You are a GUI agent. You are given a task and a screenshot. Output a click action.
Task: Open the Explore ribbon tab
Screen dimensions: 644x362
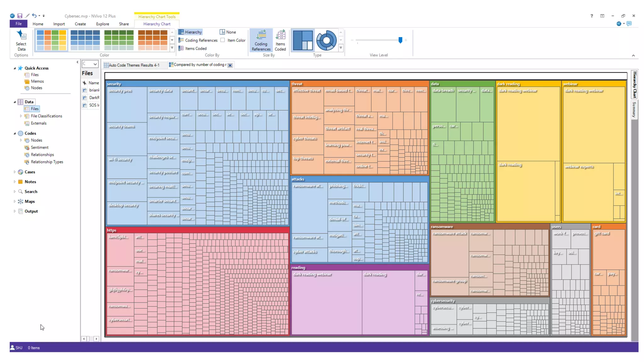[103, 24]
